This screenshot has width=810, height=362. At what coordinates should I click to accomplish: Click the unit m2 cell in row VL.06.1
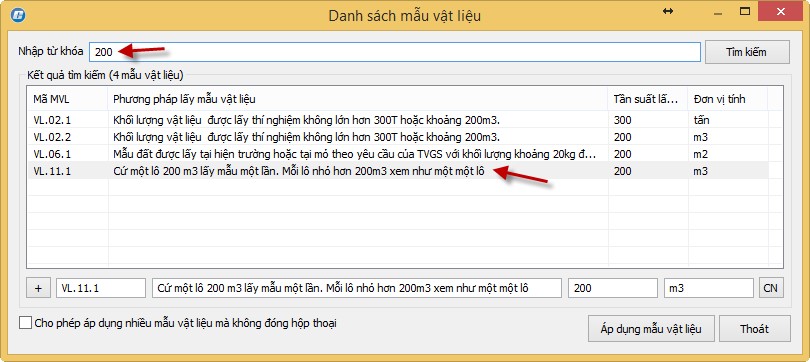[x=700, y=154]
